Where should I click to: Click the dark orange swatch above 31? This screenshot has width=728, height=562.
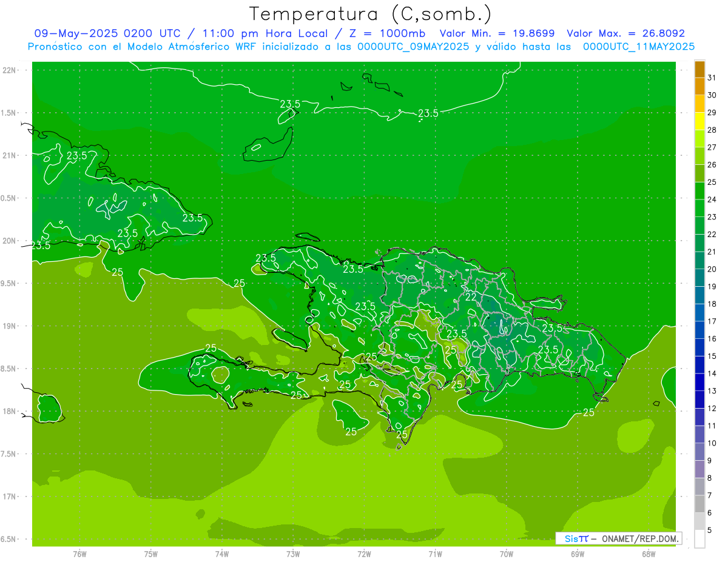coord(699,70)
